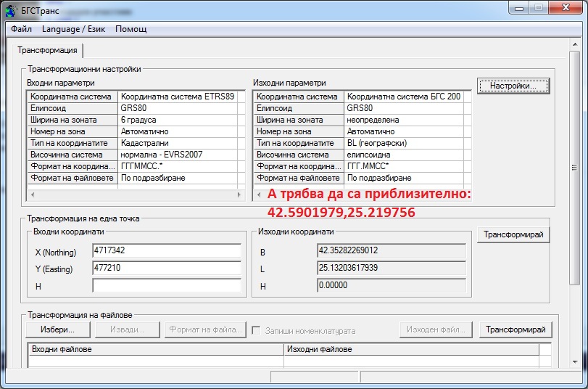Open the Помощ menu
Viewport: 588px width, 389px height.
(x=131, y=29)
